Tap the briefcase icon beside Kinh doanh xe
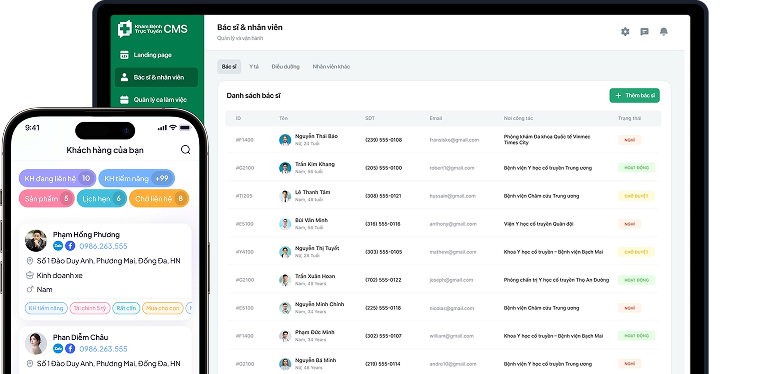The width and height of the screenshot is (781, 374). [x=29, y=275]
